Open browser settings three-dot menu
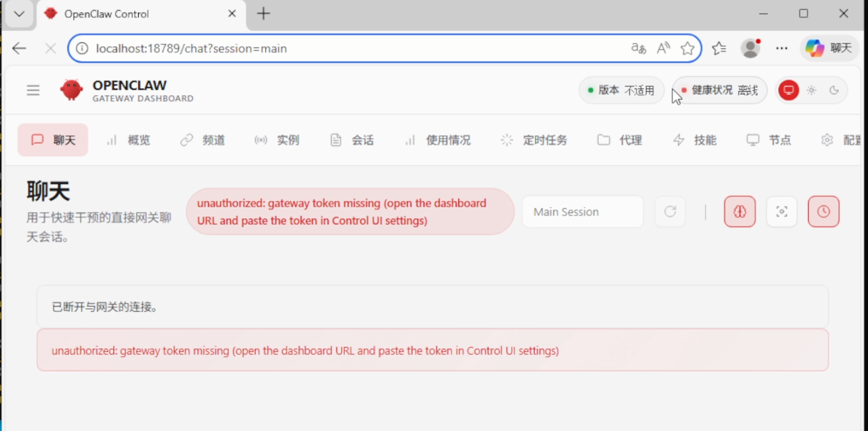 [x=781, y=49]
